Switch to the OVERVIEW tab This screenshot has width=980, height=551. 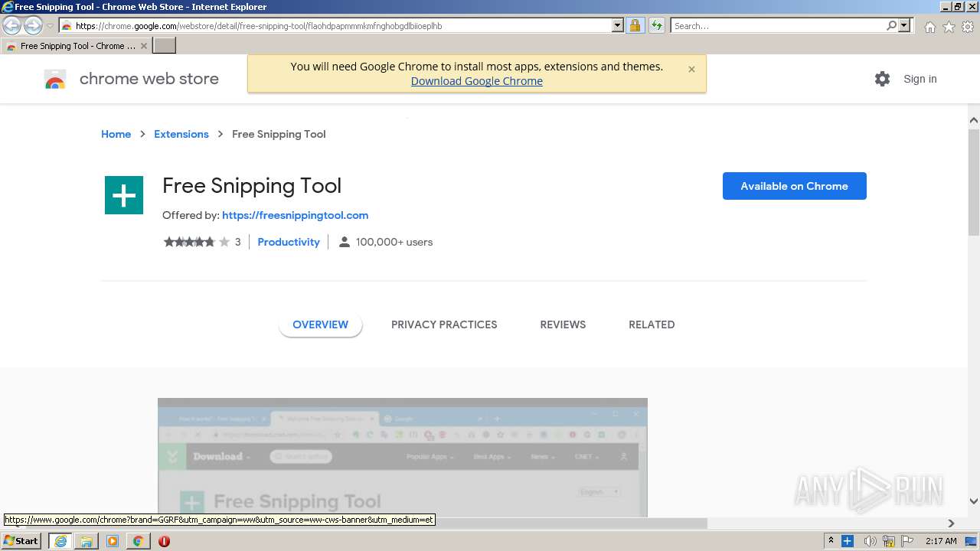320,324
